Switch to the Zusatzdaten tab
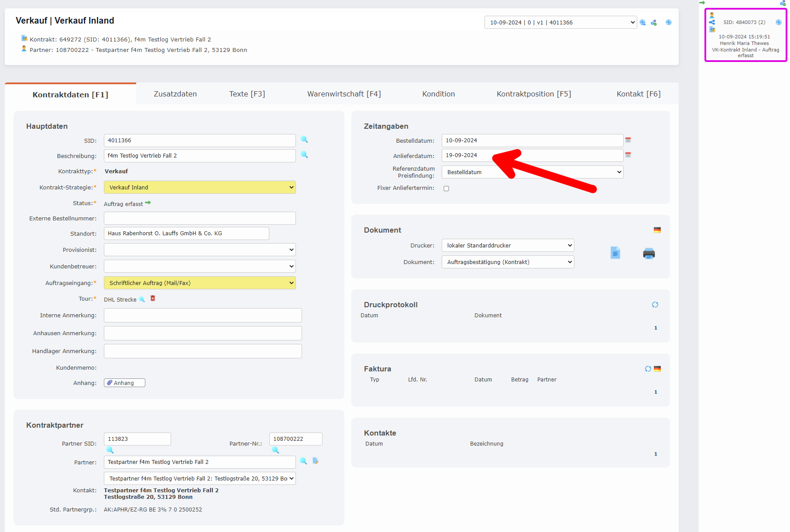This screenshot has height=532, width=790. [x=175, y=94]
